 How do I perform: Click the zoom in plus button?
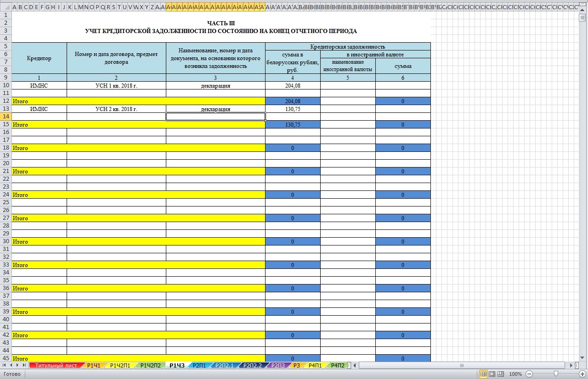[582, 374]
